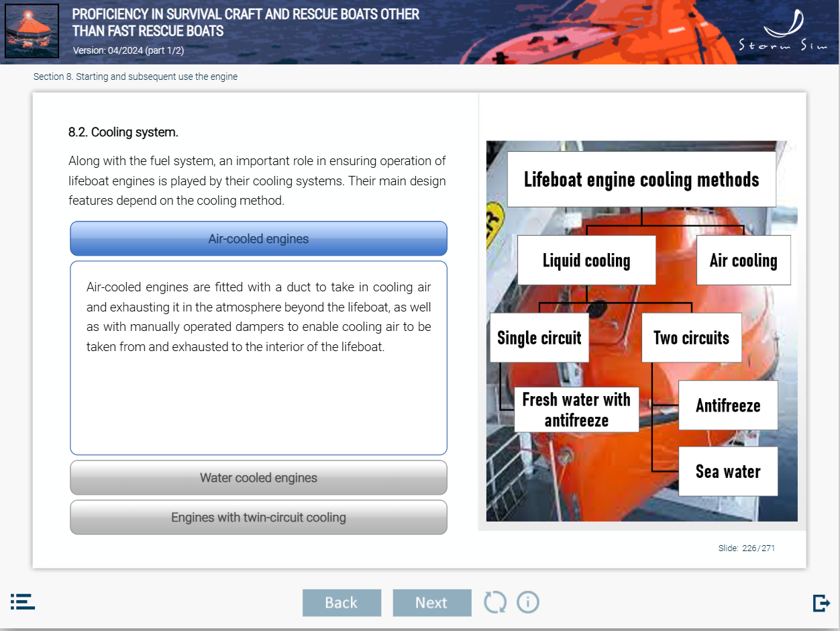Select the Two circuits diagram box
Screen dimensions: 840x631
coord(691,338)
